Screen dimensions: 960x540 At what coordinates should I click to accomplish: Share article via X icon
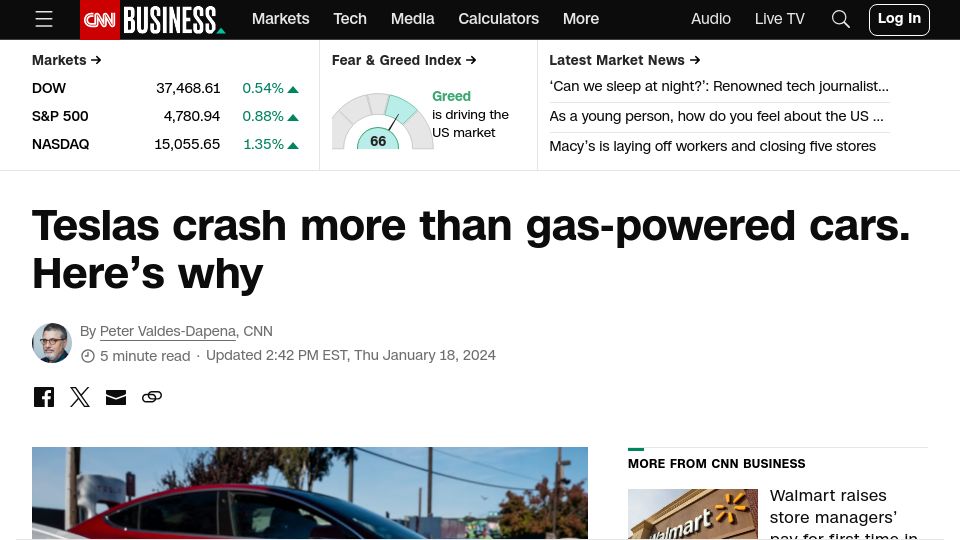click(x=80, y=397)
